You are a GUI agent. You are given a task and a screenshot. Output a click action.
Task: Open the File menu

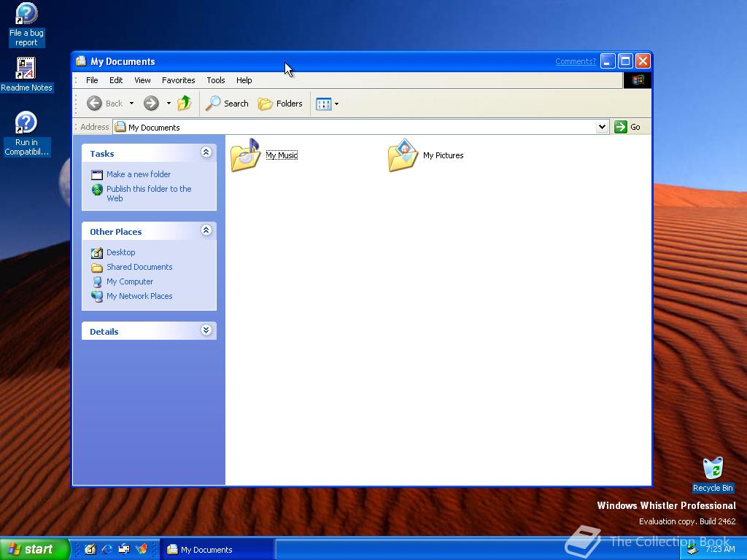pos(92,80)
